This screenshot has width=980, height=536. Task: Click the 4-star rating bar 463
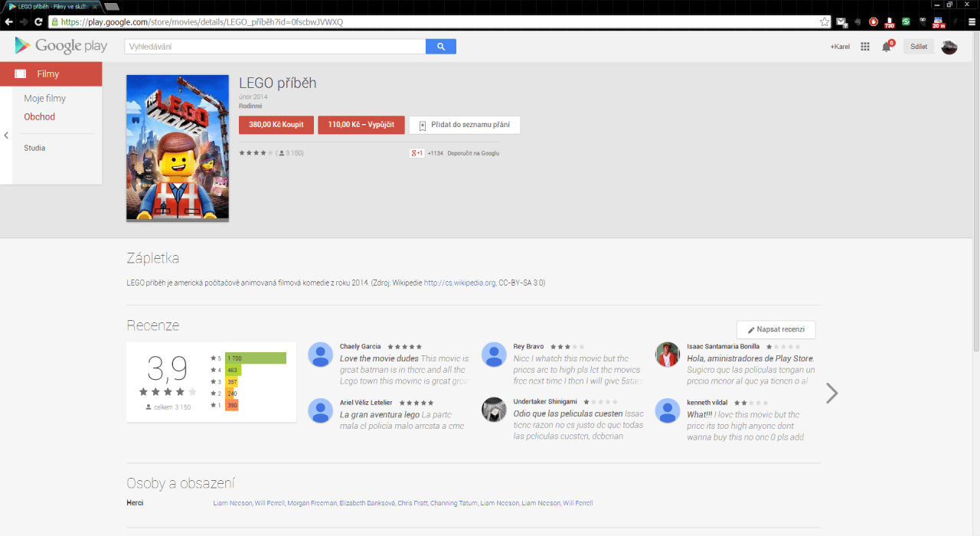pyautogui.click(x=233, y=370)
